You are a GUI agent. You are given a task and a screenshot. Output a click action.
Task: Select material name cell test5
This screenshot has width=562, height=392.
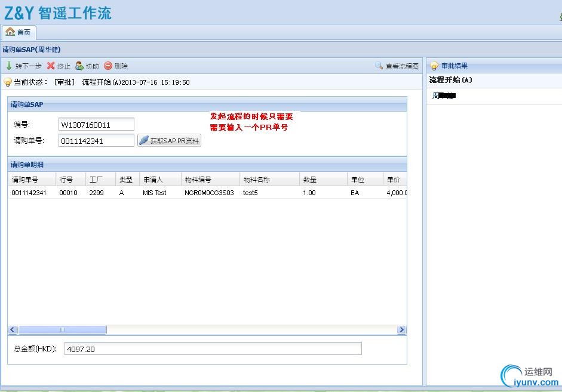point(250,193)
